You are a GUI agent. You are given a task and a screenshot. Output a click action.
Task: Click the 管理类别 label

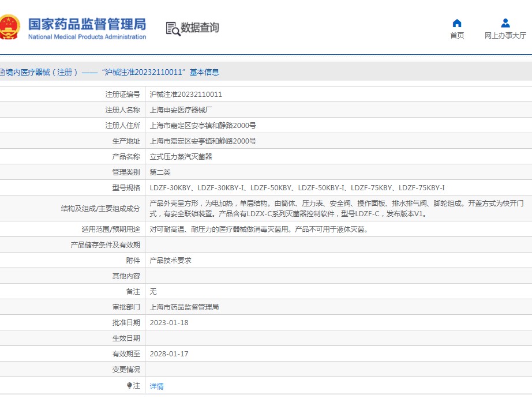126,172
